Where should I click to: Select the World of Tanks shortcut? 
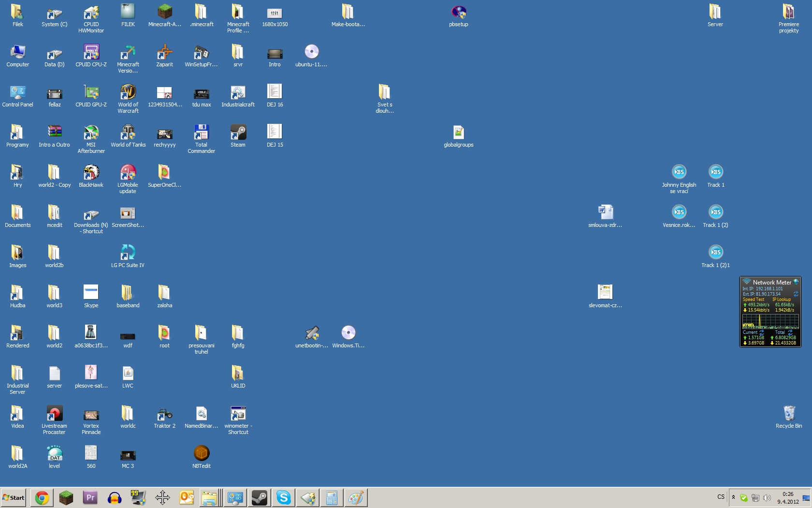point(128,133)
